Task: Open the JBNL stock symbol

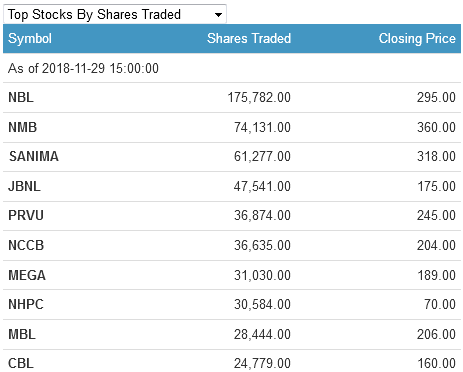Action: [24, 186]
